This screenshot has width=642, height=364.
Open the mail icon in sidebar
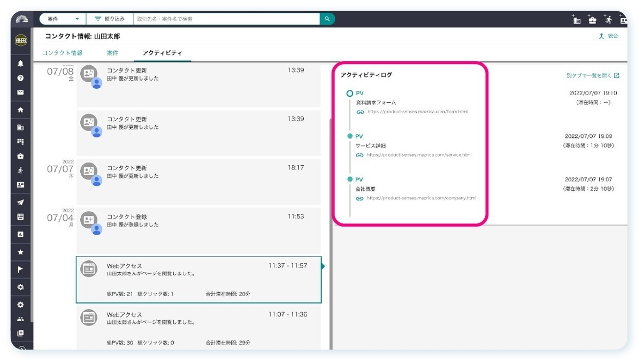20,92
